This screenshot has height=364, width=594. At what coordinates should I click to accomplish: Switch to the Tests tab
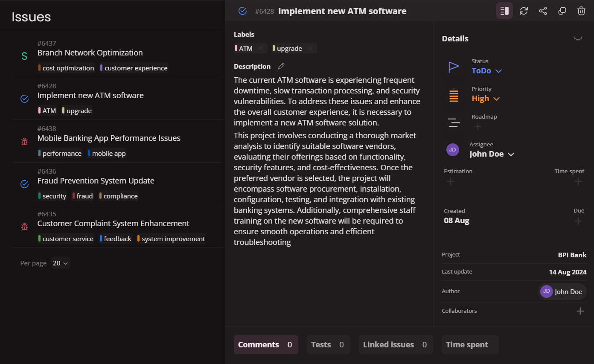tap(329, 344)
